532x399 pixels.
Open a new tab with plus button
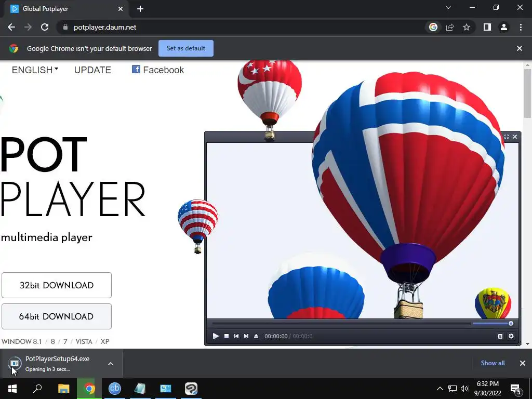click(140, 9)
